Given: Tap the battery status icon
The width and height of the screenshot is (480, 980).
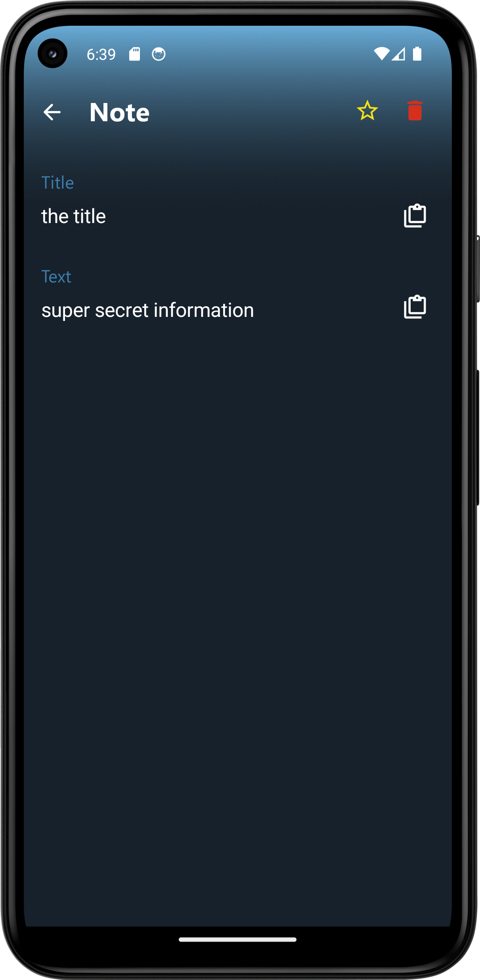Looking at the screenshot, I should [x=417, y=54].
